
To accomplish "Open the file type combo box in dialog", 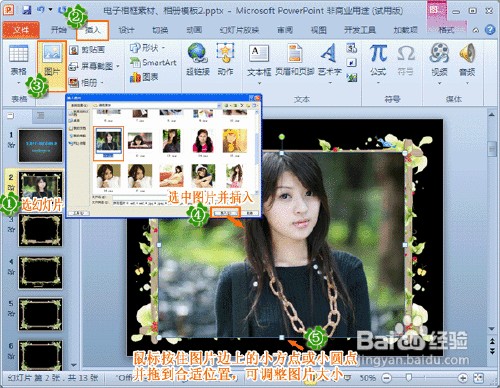I will pos(180,203).
